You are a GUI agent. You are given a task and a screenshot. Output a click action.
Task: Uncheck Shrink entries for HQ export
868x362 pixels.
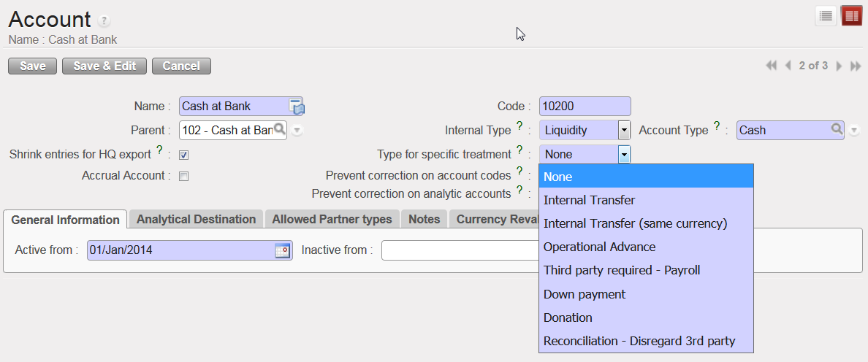[x=184, y=155]
